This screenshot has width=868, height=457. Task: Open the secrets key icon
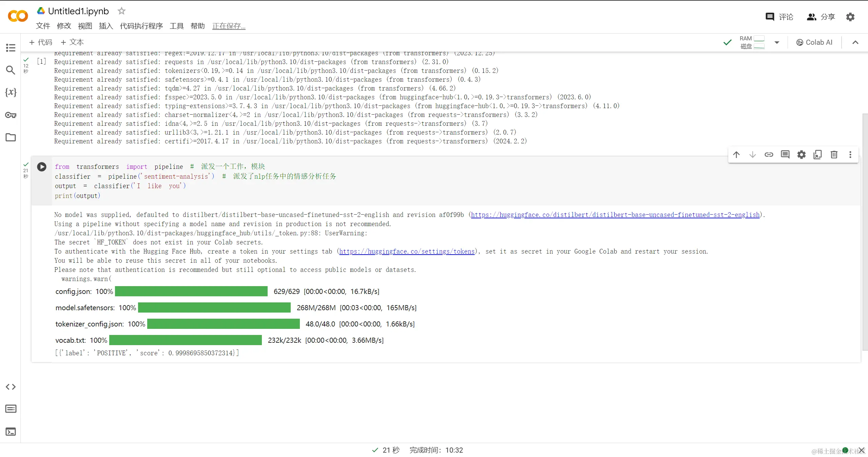11,115
